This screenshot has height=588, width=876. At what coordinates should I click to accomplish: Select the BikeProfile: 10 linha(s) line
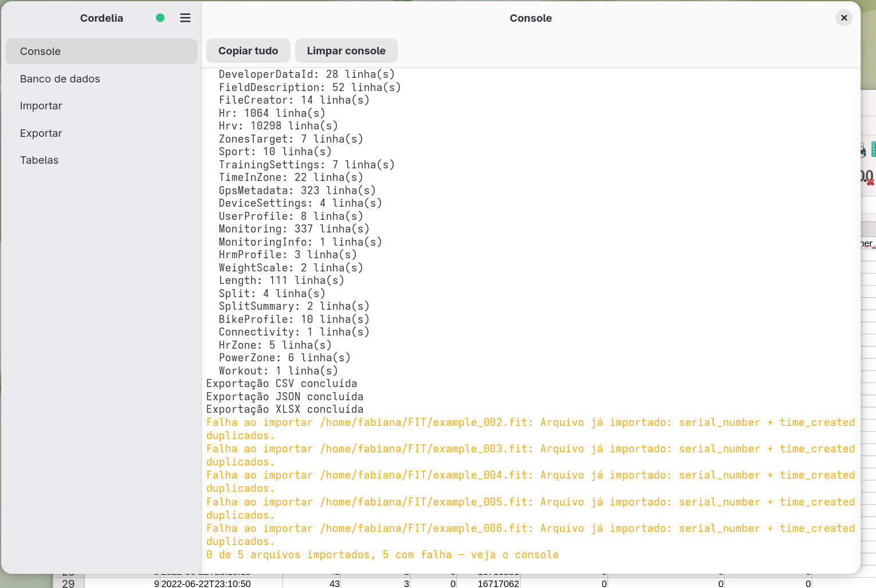coord(294,319)
